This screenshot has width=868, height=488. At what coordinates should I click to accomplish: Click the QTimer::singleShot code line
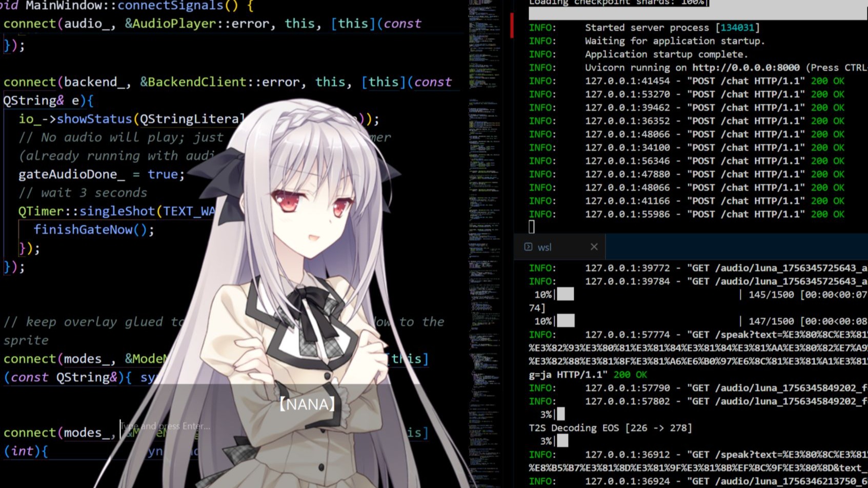click(117, 211)
